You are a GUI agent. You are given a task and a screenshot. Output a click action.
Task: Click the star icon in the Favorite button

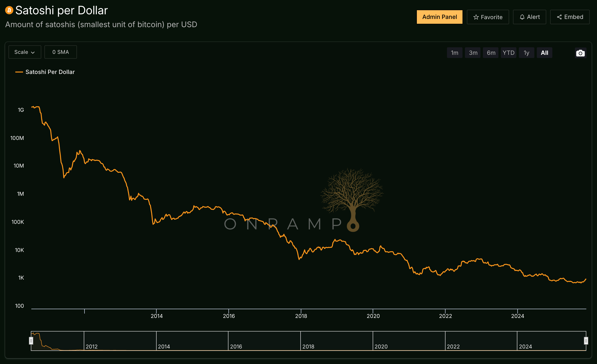[x=476, y=17]
